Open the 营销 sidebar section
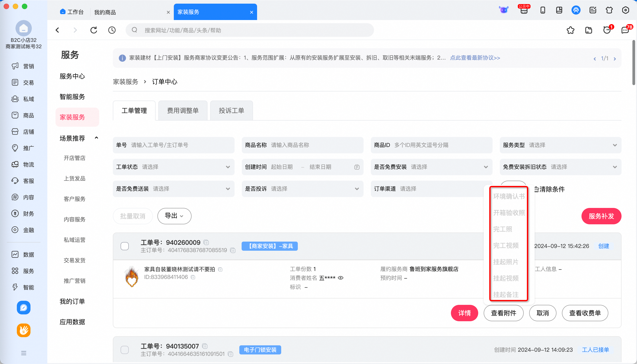 tap(23, 66)
